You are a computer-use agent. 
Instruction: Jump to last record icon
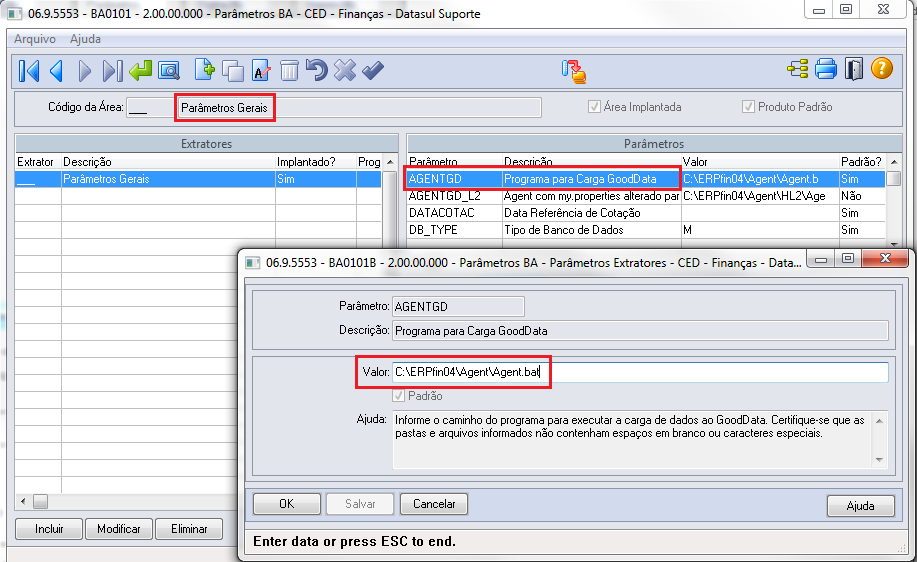tap(112, 71)
